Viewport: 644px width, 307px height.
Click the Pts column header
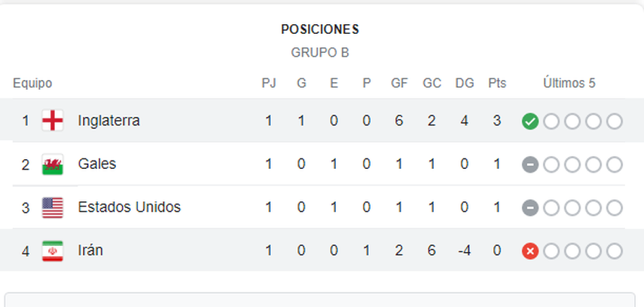pos(497,84)
